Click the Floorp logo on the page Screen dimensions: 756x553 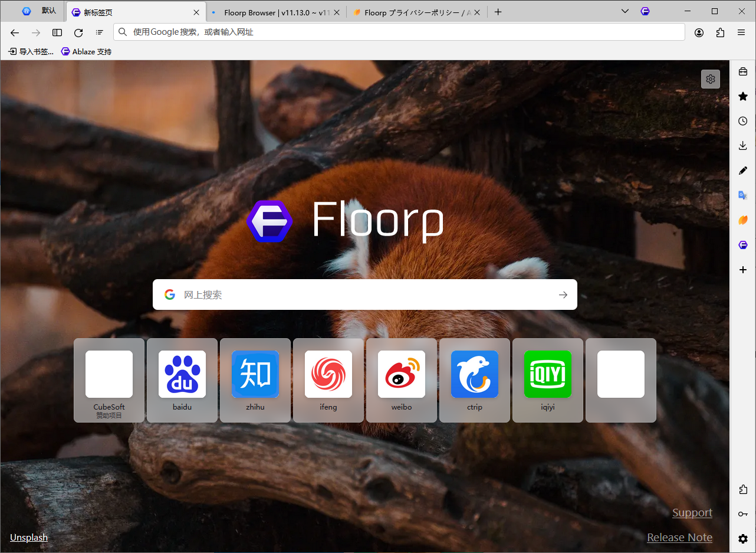(x=345, y=221)
